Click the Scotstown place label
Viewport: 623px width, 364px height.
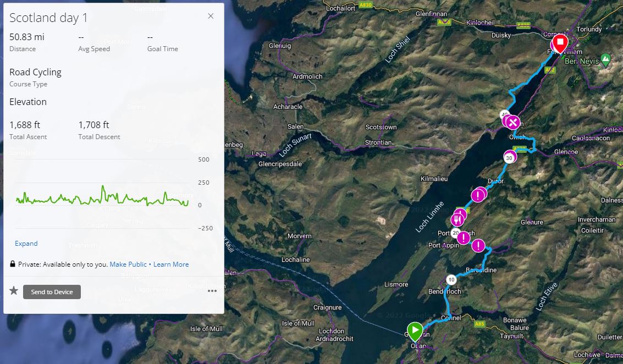381,127
